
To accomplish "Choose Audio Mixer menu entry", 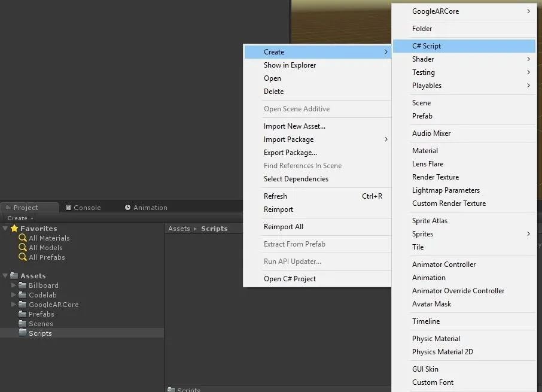I will (464, 133).
